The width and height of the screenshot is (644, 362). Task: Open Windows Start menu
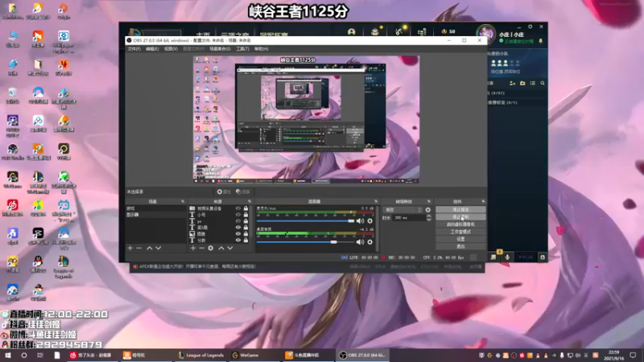[x=7, y=355]
